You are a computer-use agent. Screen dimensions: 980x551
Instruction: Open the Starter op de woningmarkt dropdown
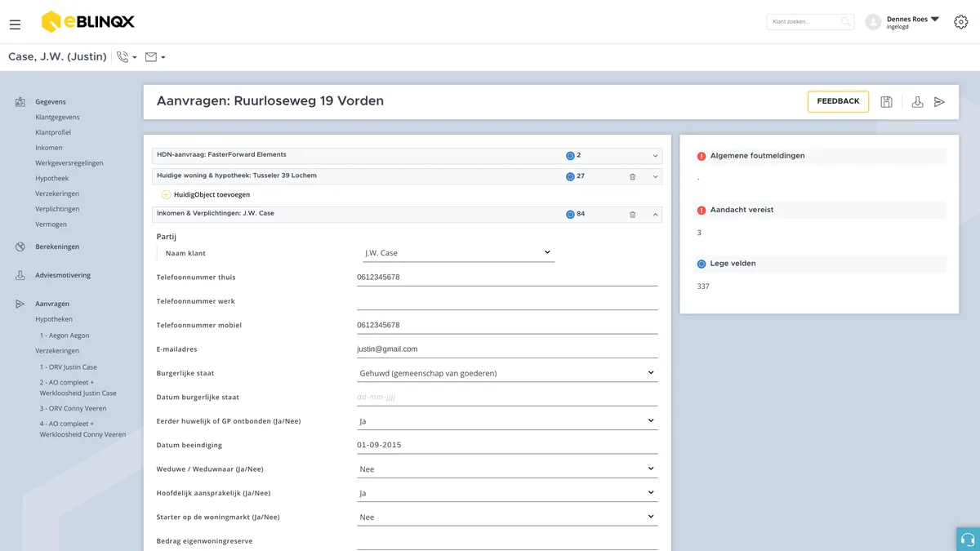507,517
